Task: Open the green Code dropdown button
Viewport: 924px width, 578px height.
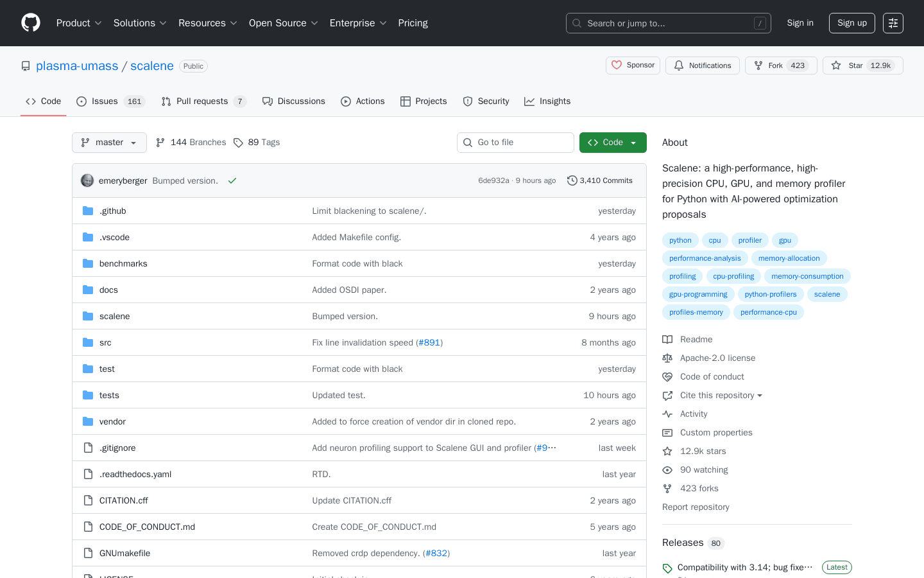Action: pos(613,143)
